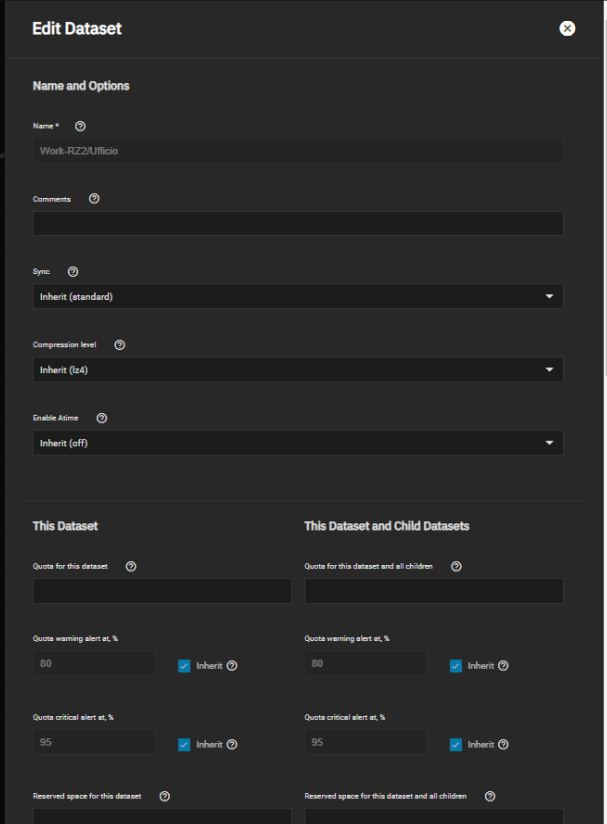Open help for Reserved space for this dataset
This screenshot has height=824, width=607.
click(x=164, y=796)
